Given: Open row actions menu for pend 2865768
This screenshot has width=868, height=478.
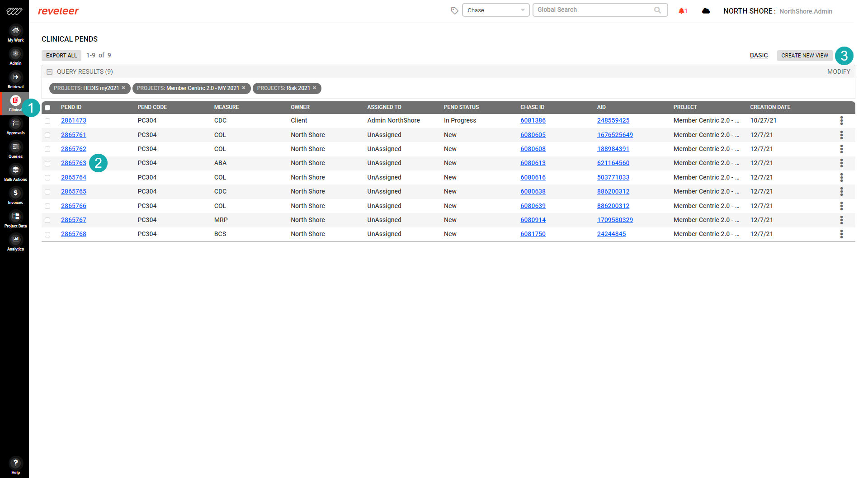Looking at the screenshot, I should tap(841, 234).
